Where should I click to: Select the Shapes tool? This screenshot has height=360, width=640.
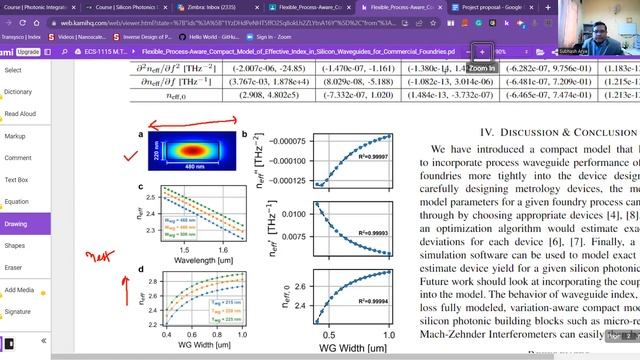15,246
